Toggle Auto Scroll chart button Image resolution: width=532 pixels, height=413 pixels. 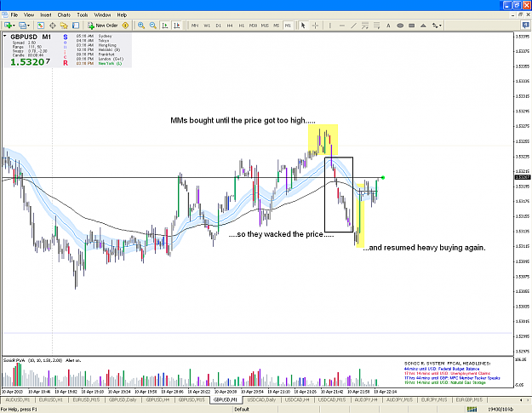165,26
